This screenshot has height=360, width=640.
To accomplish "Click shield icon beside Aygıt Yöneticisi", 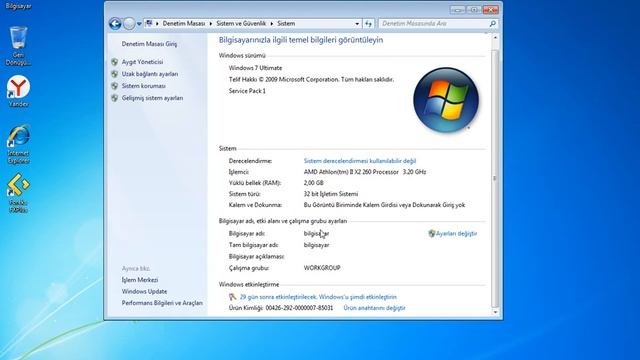I will 114,62.
